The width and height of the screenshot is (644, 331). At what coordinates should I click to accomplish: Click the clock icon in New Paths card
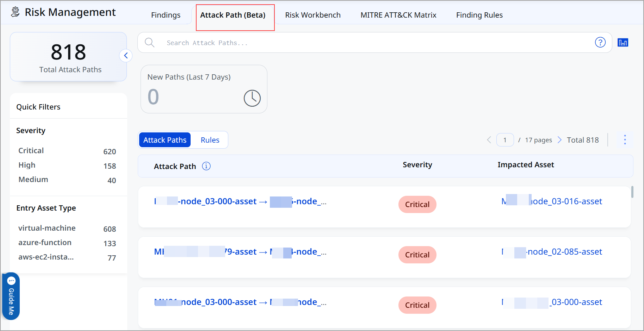252,98
